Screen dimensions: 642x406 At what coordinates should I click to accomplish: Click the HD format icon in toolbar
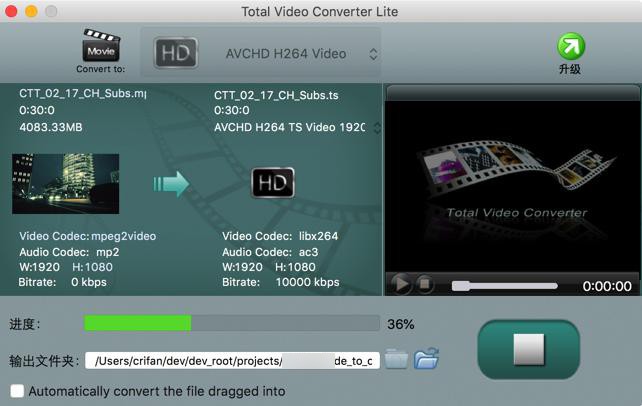tap(176, 53)
